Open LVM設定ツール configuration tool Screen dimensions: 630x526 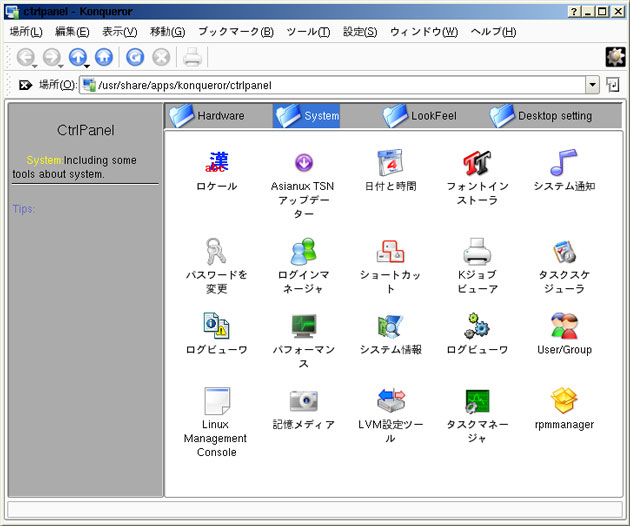390,402
